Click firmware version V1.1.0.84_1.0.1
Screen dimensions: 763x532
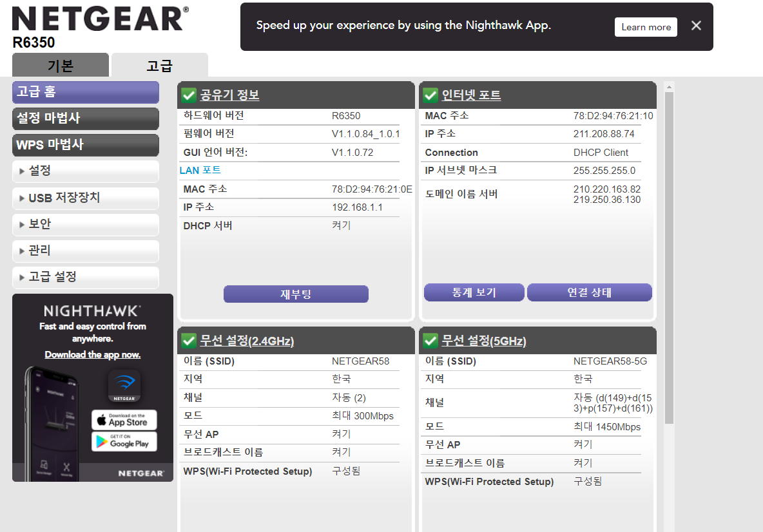366,134
